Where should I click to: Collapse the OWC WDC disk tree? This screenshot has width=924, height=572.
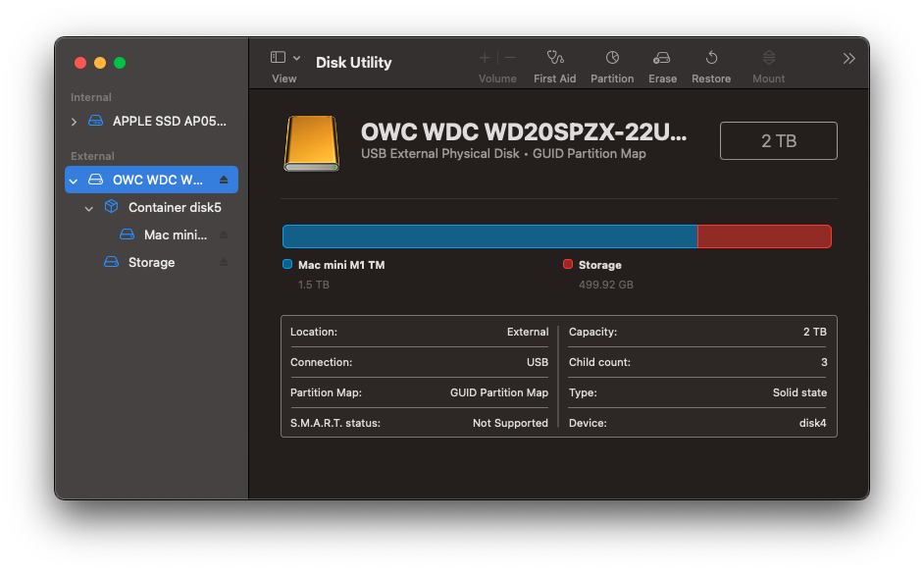pyautogui.click(x=74, y=181)
